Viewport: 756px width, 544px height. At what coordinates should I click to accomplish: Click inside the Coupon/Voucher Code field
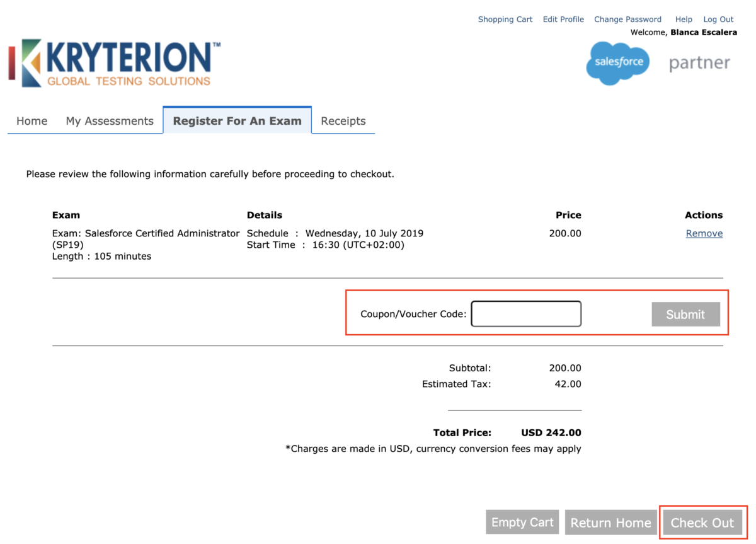(526, 313)
